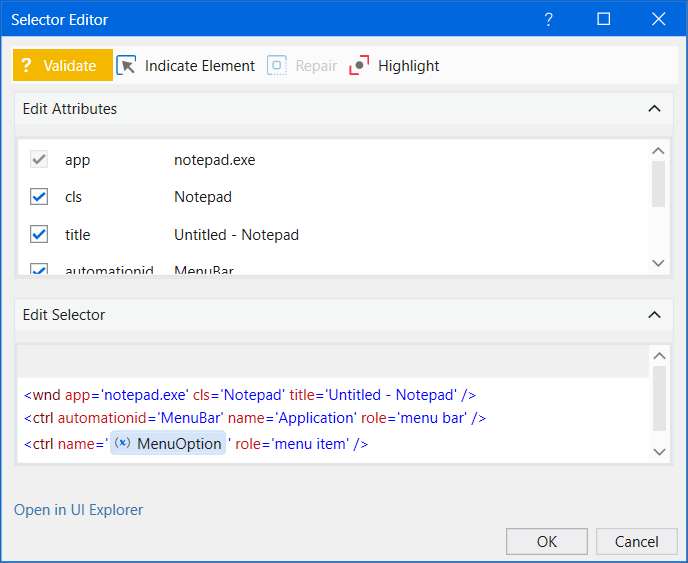Collapse the Edit Attributes section

[654, 109]
